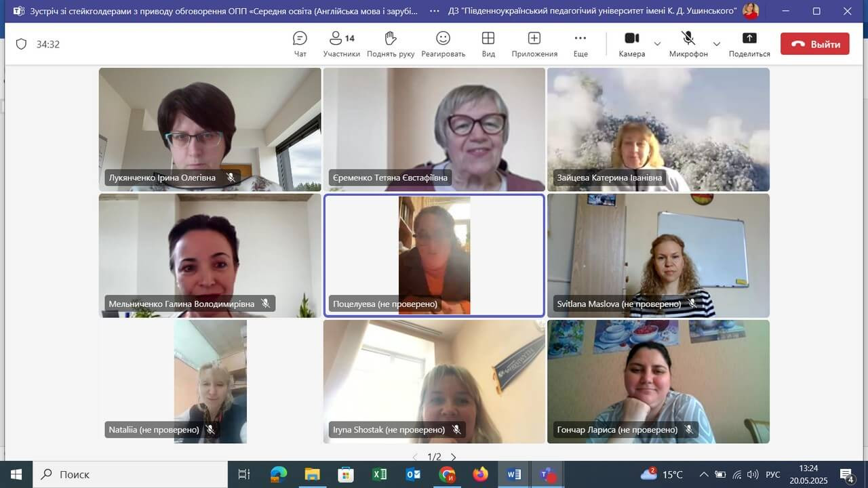This screenshot has width=868, height=488.
Task: Open Google Chrome from the taskbar
Action: (447, 474)
